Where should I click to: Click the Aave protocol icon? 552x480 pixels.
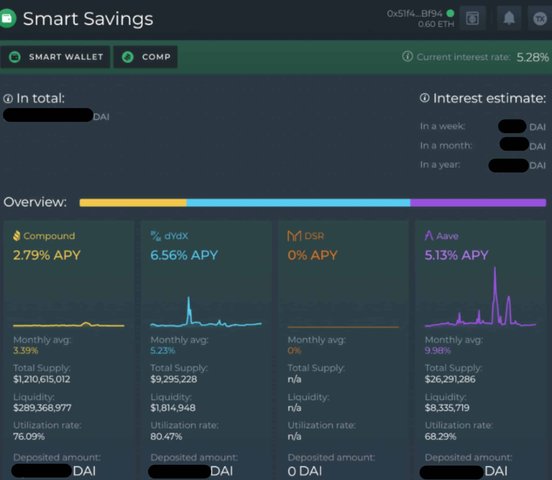429,235
